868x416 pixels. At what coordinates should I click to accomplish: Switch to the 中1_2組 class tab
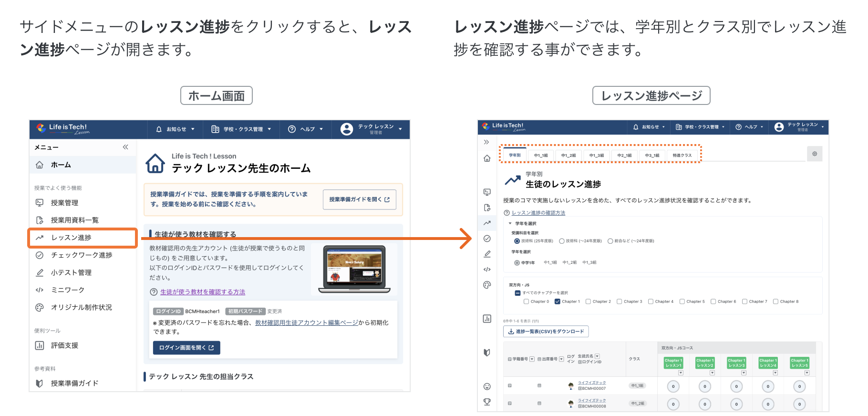tap(568, 155)
